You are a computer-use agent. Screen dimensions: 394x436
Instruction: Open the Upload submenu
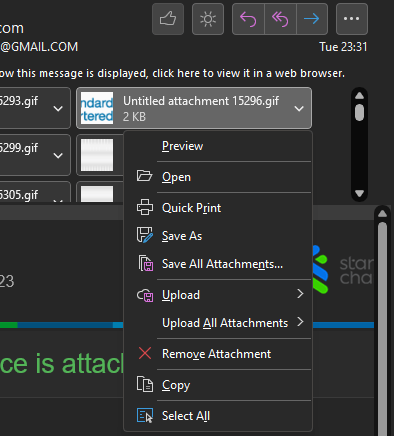[218, 295]
